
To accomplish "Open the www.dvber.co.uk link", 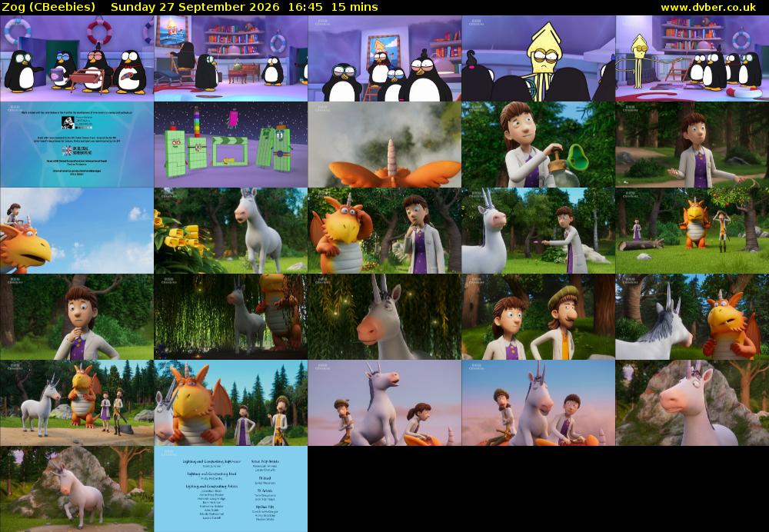I will pos(708,7).
